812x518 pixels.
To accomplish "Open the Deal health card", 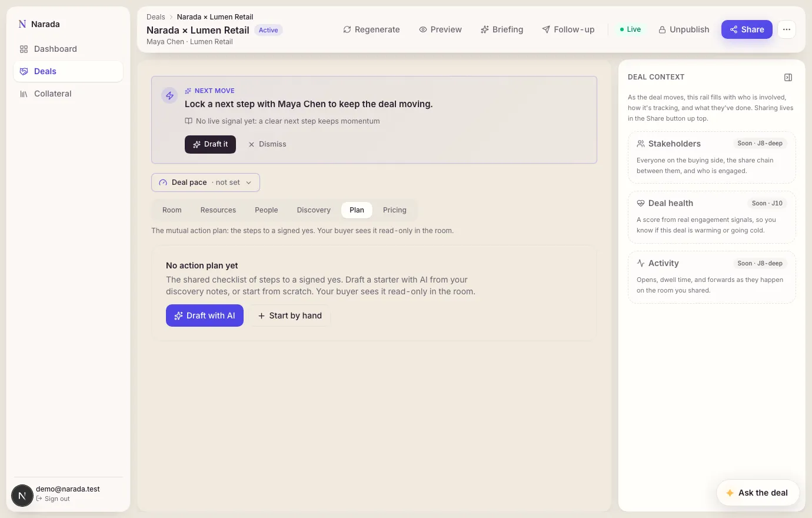I will (712, 217).
